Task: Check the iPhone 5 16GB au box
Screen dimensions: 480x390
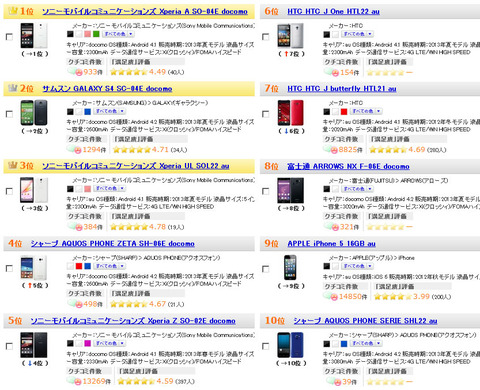Action: (x=266, y=269)
